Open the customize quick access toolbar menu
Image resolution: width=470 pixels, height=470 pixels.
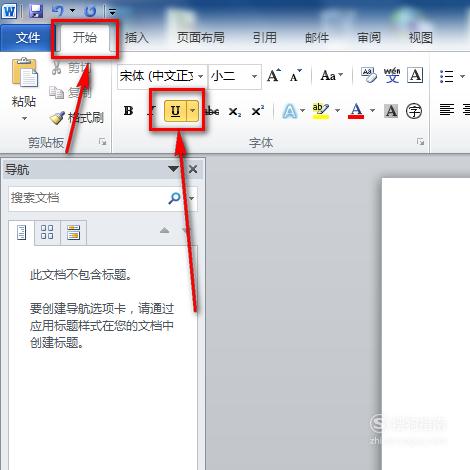click(x=112, y=13)
